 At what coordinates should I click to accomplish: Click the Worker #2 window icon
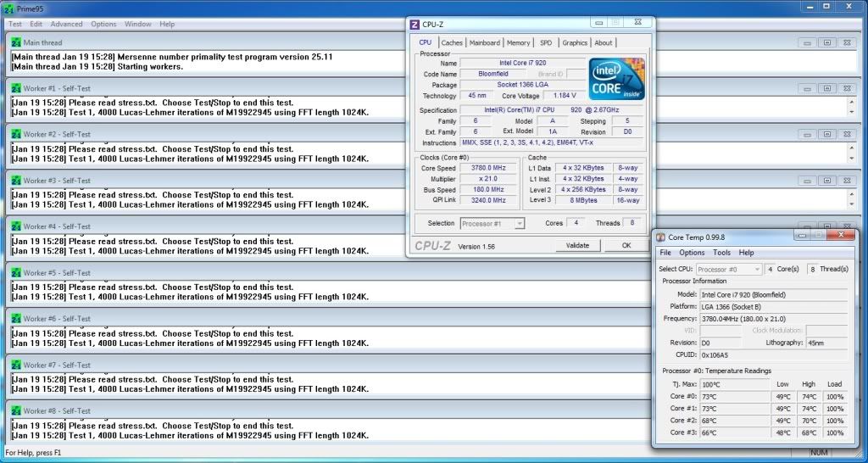point(16,134)
